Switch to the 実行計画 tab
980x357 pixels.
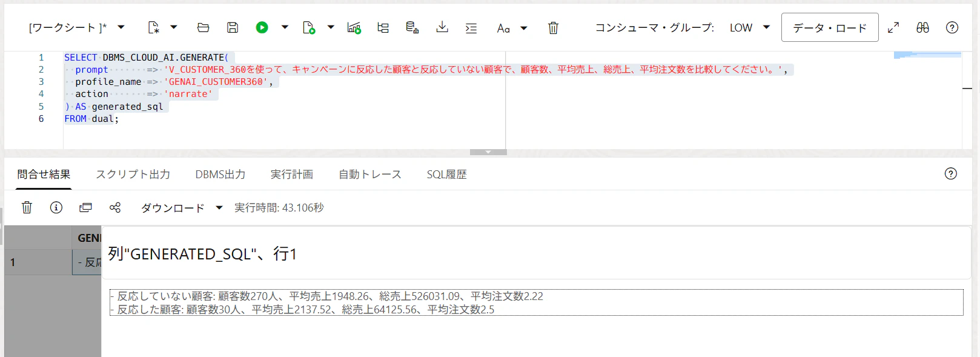click(292, 175)
